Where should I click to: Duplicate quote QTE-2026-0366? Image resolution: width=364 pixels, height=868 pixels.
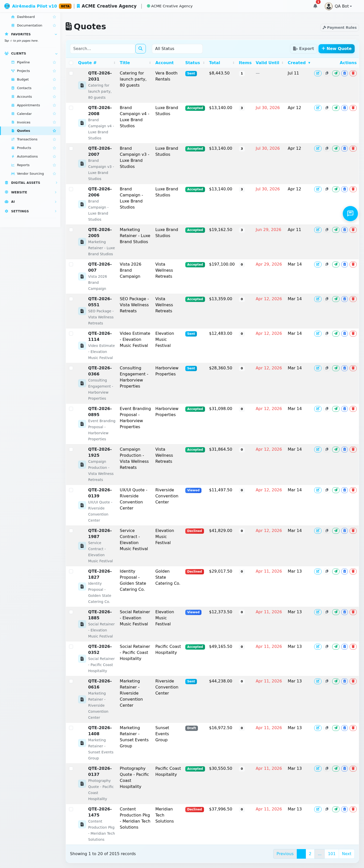coord(327,368)
